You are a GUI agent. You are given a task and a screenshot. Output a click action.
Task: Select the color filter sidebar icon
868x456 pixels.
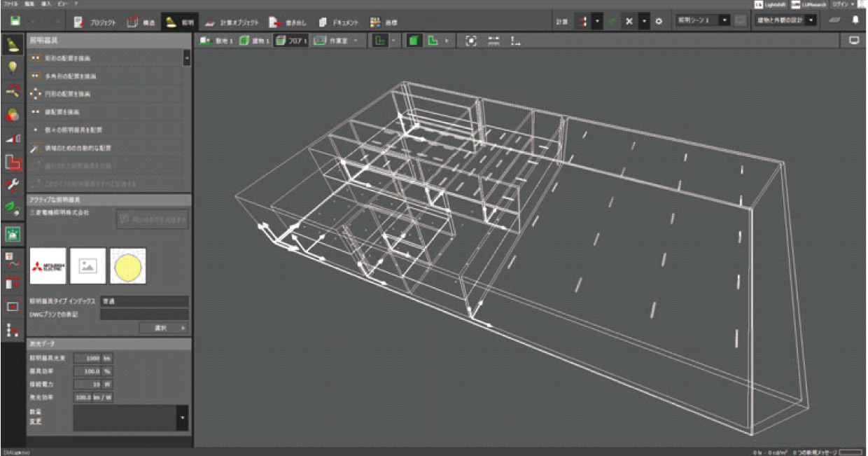point(13,114)
